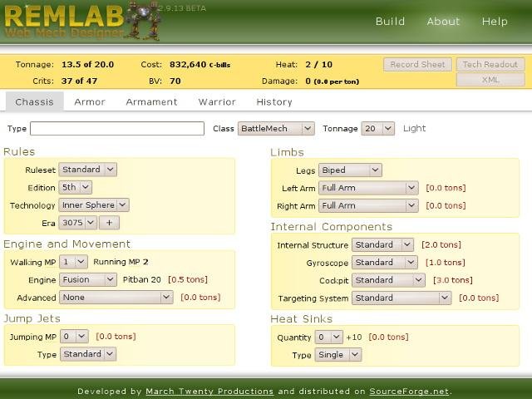Expand the Legs Biped dropdown
The height and width of the screenshot is (399, 532).
pyautogui.click(x=350, y=170)
